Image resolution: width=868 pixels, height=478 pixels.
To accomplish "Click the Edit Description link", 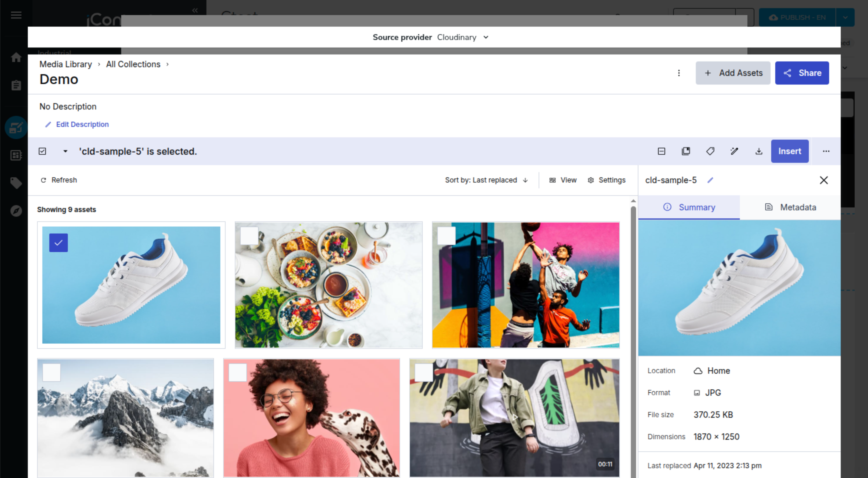I will point(82,125).
